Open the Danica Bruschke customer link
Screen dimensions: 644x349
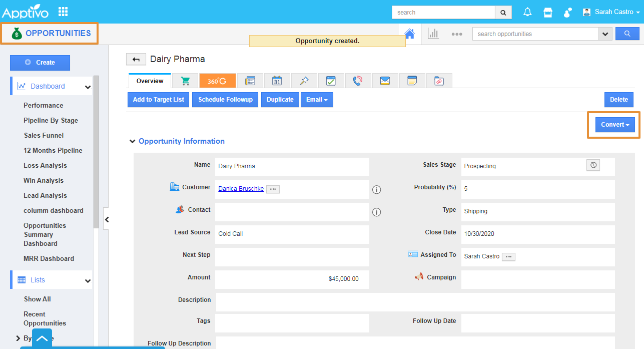tap(241, 189)
